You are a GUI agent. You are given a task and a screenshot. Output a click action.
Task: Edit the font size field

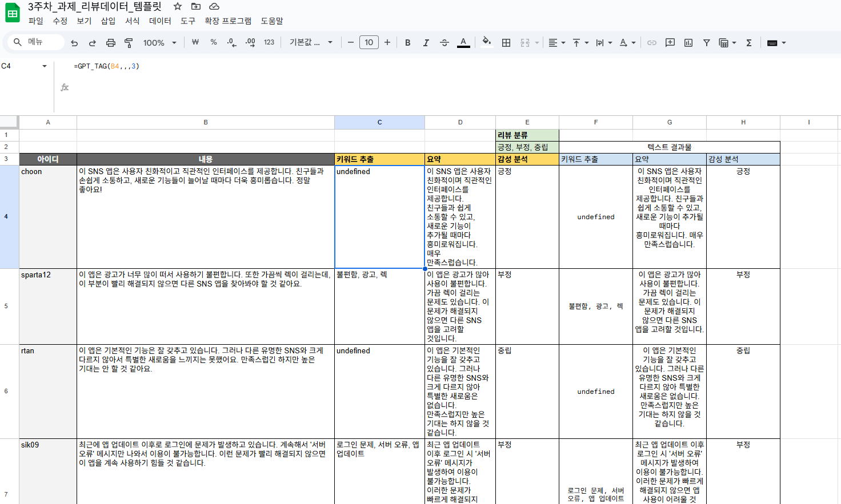point(369,42)
